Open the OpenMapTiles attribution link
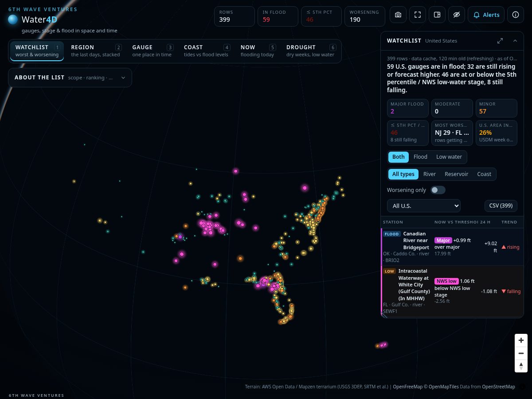Viewport: 532px width, 399px height. (442, 387)
